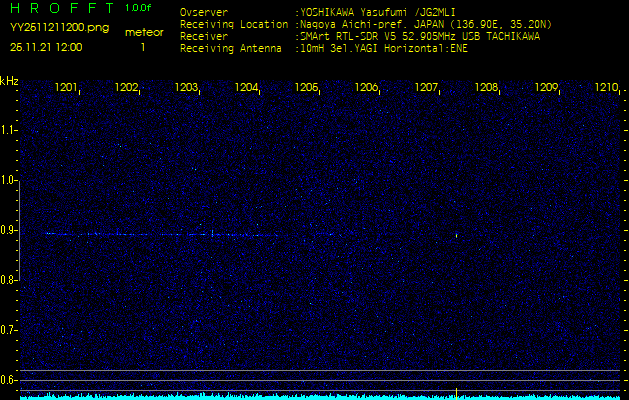Viewport: 629px width, 400px height.
Task: Click the 1207 time marker
Action: coord(426,88)
